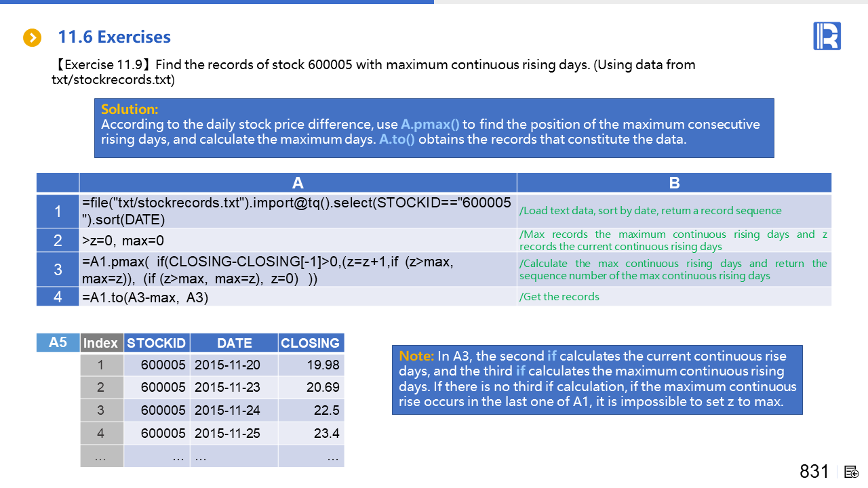Click cell A2 containing >z=0, max=0

298,241
